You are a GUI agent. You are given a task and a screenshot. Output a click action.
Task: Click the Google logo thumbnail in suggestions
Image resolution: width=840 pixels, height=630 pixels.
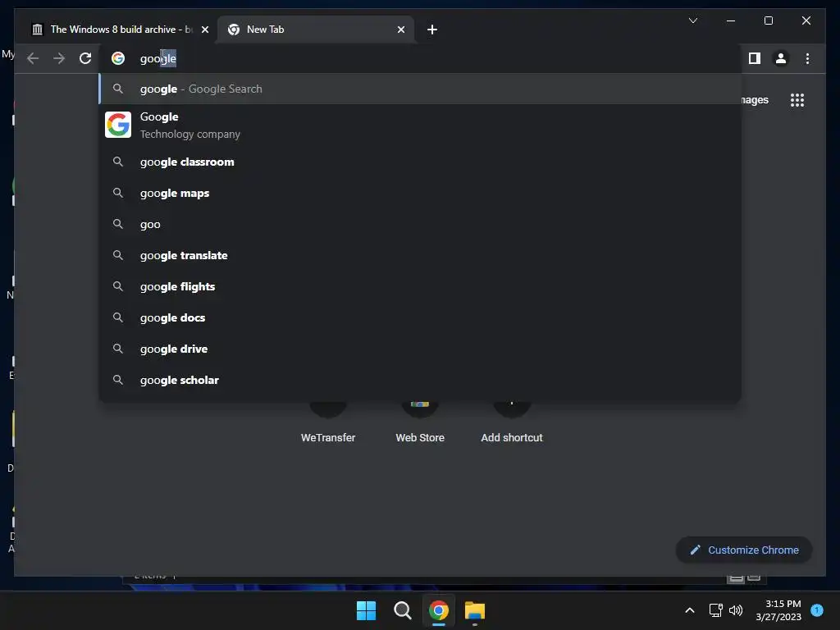[x=118, y=125]
